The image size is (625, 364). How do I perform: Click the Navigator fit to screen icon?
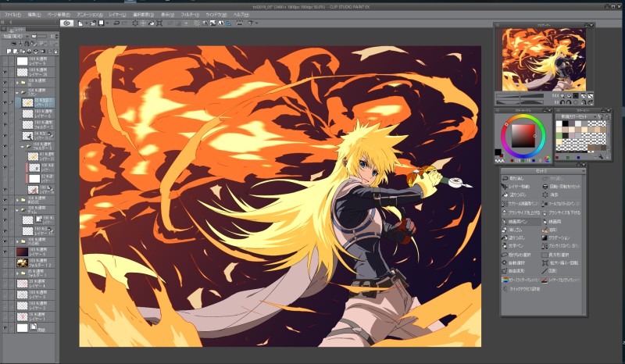pos(576,95)
